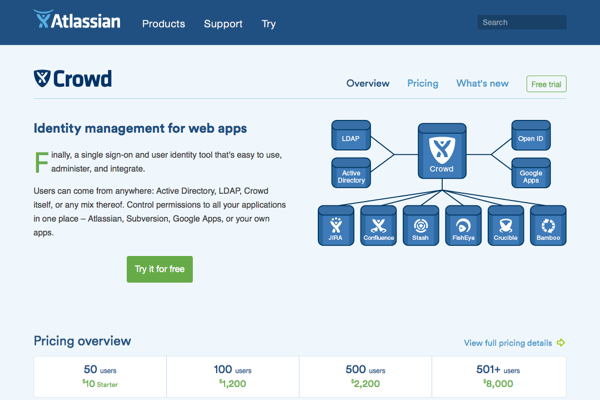600x400 pixels.
Task: Select the LDAP directory icon in diagram
Action: pyautogui.click(x=351, y=136)
